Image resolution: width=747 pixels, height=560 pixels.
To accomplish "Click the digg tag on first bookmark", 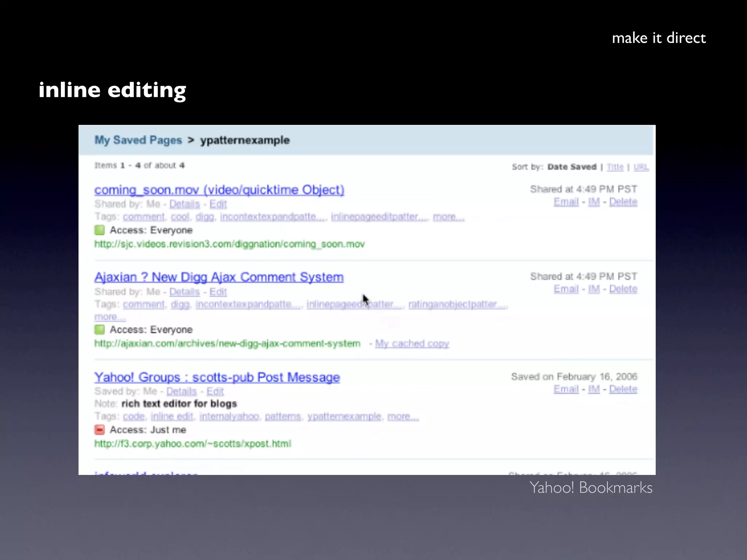I will 205,217.
